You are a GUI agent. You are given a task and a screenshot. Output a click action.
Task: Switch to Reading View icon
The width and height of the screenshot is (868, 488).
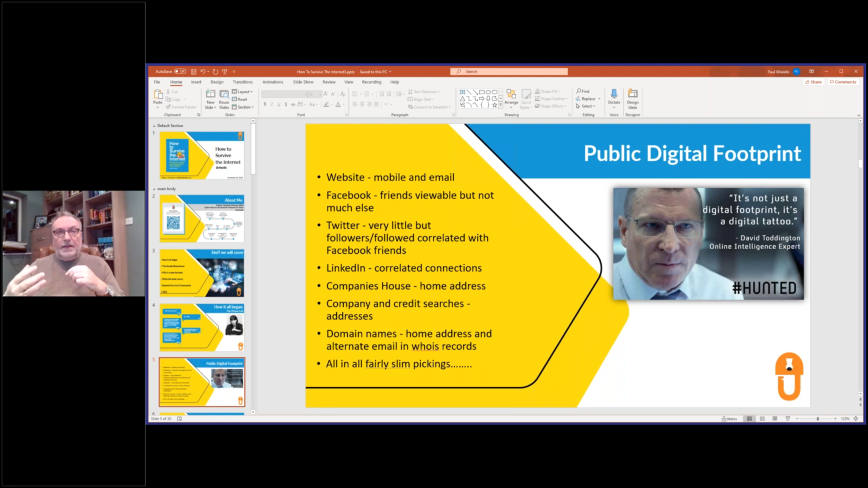point(775,419)
